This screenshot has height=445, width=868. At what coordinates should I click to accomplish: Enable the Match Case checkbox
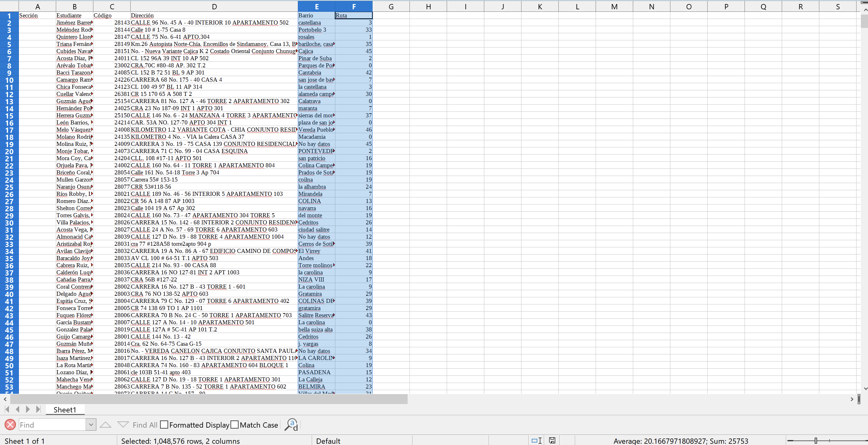click(235, 425)
